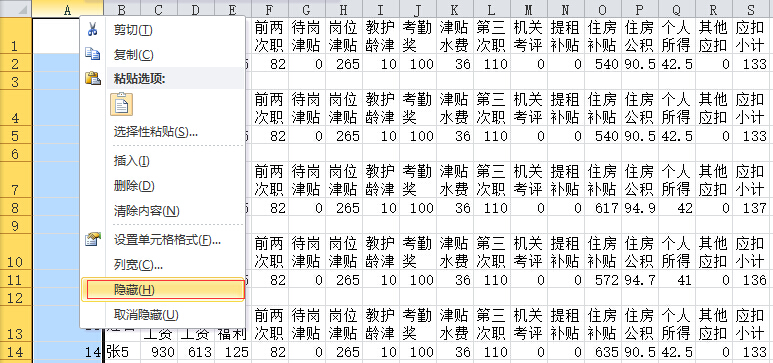Select column header O
Screen dimensions: 773x363
tap(602, 9)
